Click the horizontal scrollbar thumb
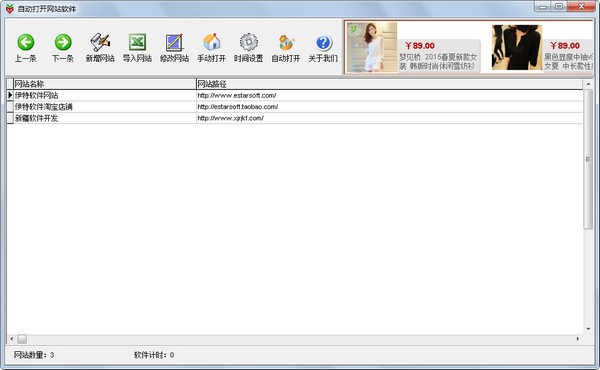The image size is (600, 370). click(x=22, y=339)
